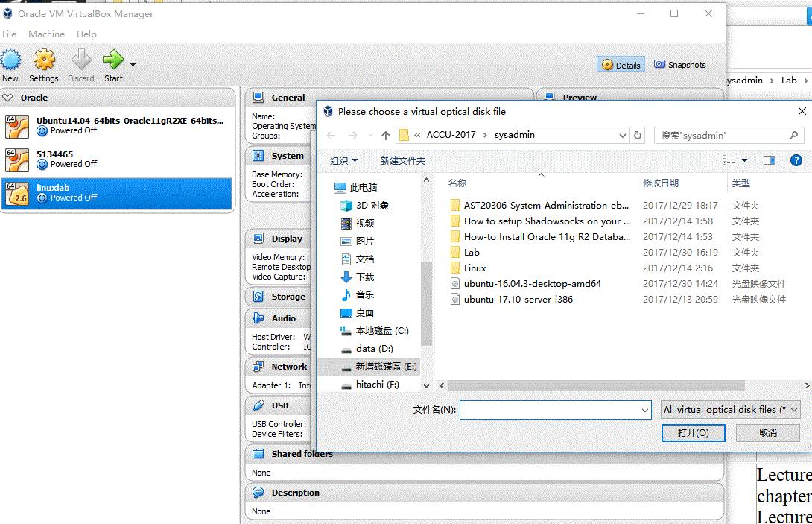Go up one folder level
This screenshot has width=812, height=524.
tap(386, 135)
